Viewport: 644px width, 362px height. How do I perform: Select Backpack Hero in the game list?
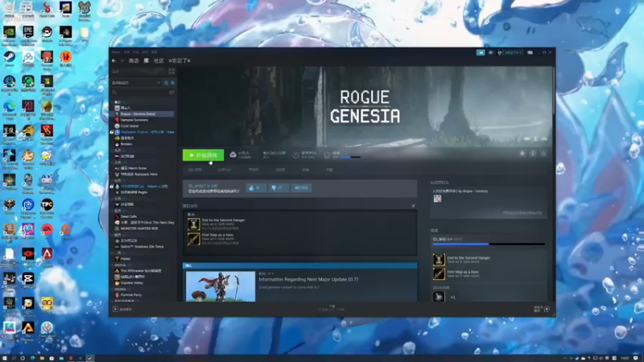(x=143, y=174)
